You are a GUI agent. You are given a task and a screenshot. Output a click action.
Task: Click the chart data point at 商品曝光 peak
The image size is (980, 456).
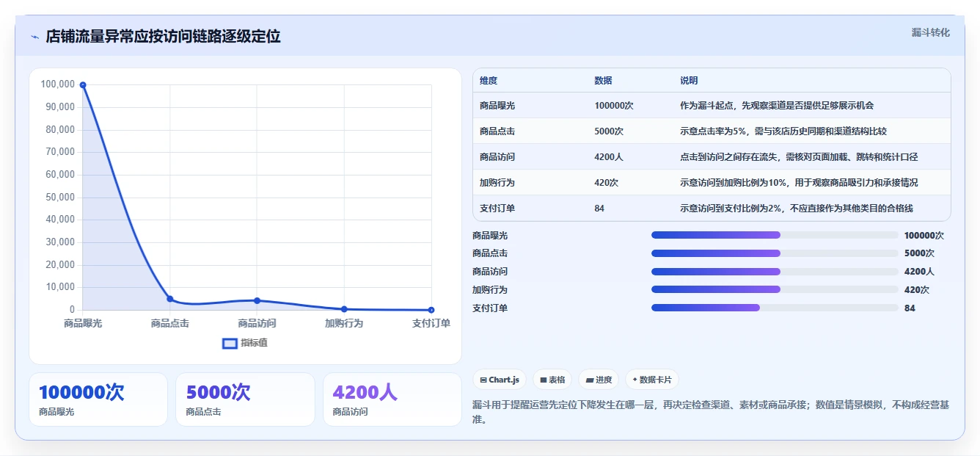click(x=83, y=85)
